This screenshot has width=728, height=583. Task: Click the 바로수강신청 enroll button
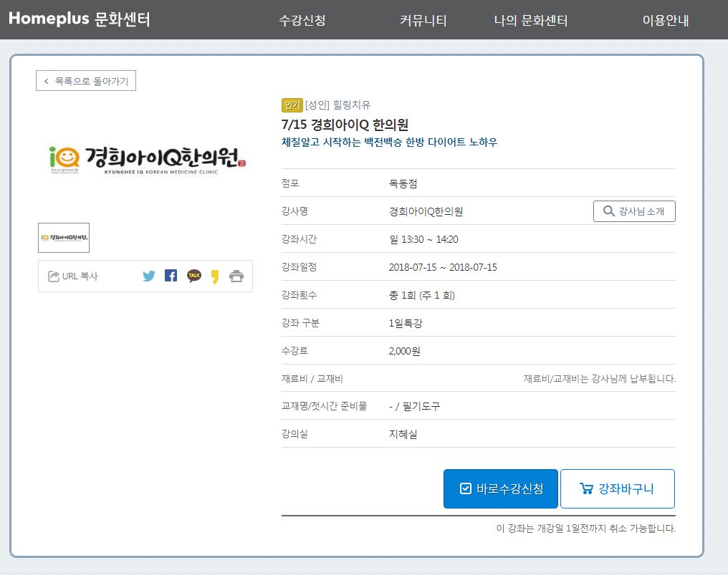click(500, 488)
